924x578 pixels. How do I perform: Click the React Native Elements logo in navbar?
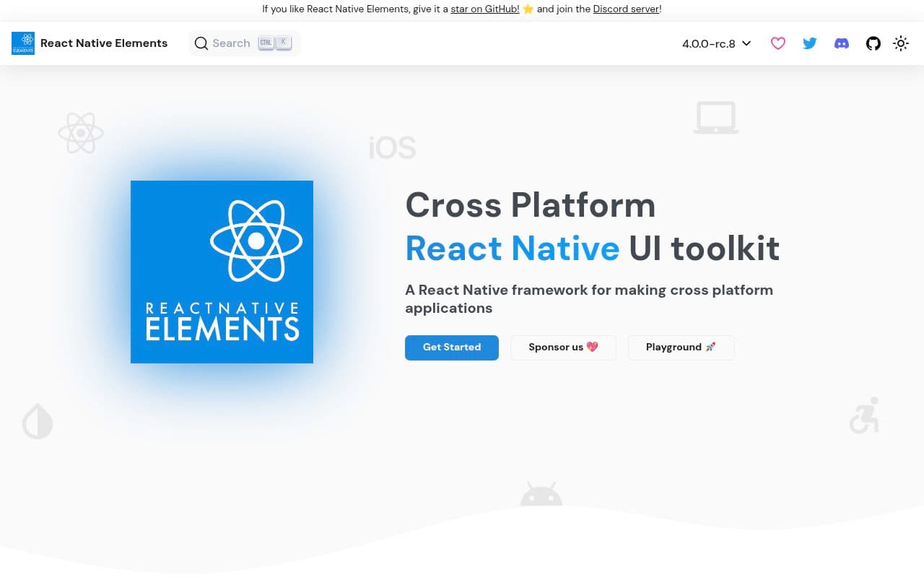pos(23,43)
